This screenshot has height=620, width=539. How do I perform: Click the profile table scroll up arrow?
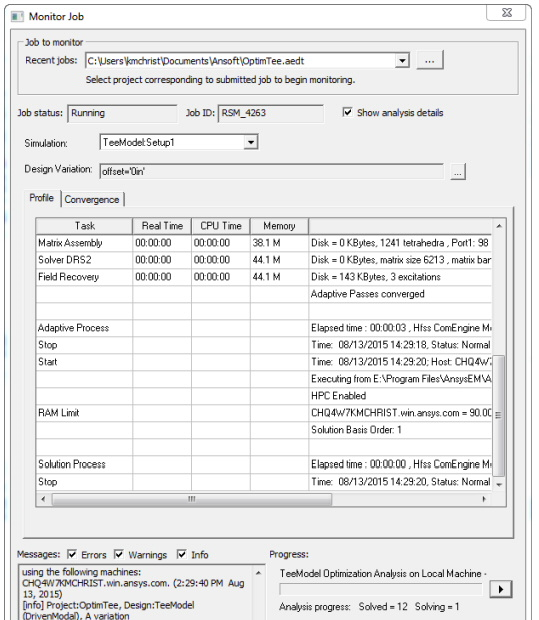[499, 226]
